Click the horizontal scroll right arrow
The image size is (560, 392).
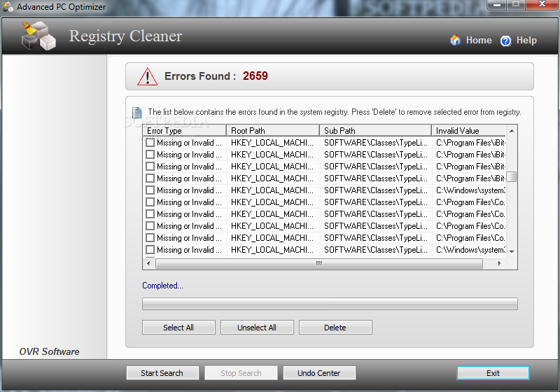499,263
